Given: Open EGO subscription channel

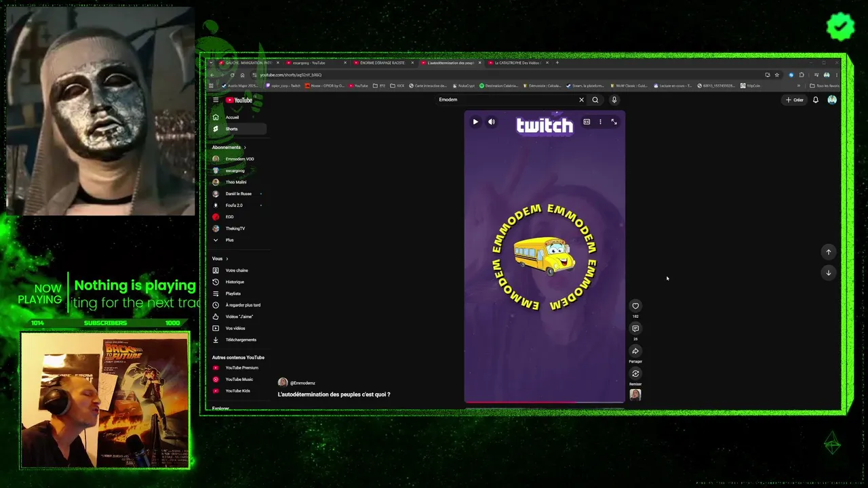Looking at the screenshot, I should (x=239, y=217).
